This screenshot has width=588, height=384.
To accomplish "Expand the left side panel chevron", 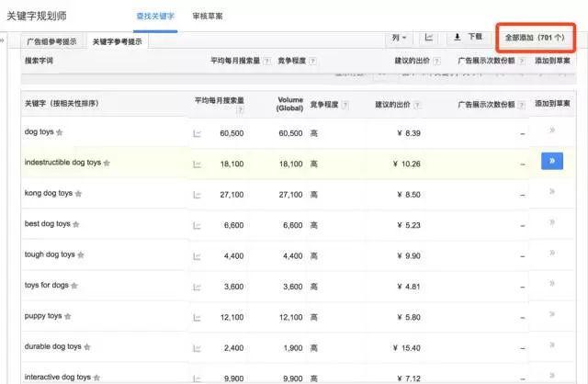I will (2, 40).
